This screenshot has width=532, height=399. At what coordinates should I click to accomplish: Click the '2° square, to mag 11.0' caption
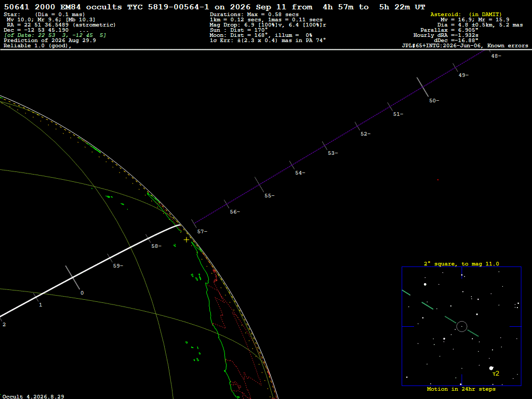click(x=461, y=263)
